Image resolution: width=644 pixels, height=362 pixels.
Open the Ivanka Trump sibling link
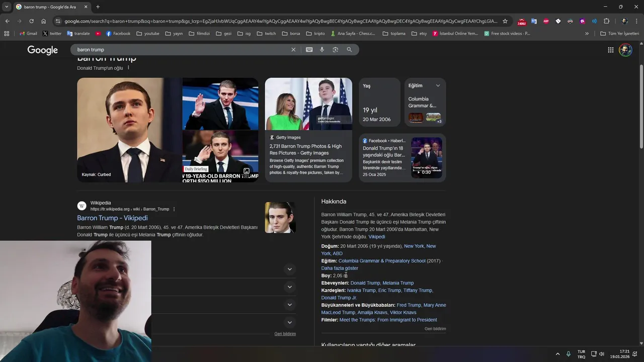(361, 291)
